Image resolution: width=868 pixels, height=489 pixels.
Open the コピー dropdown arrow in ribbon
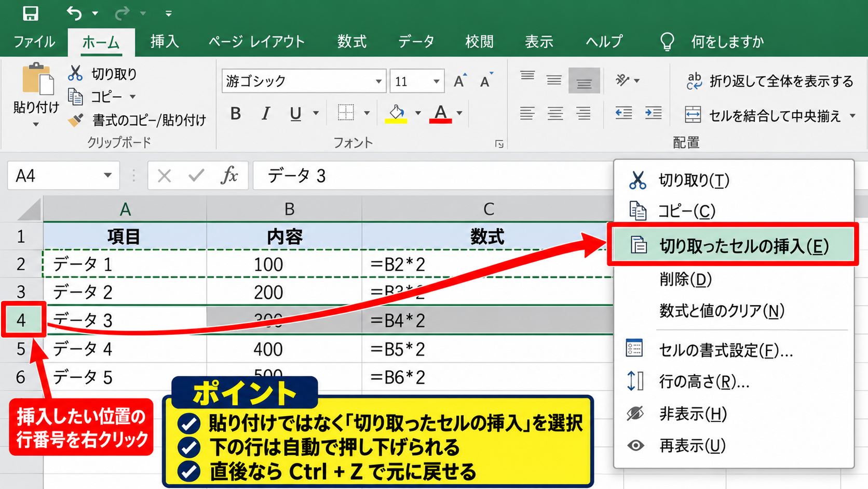pyautogui.click(x=133, y=97)
